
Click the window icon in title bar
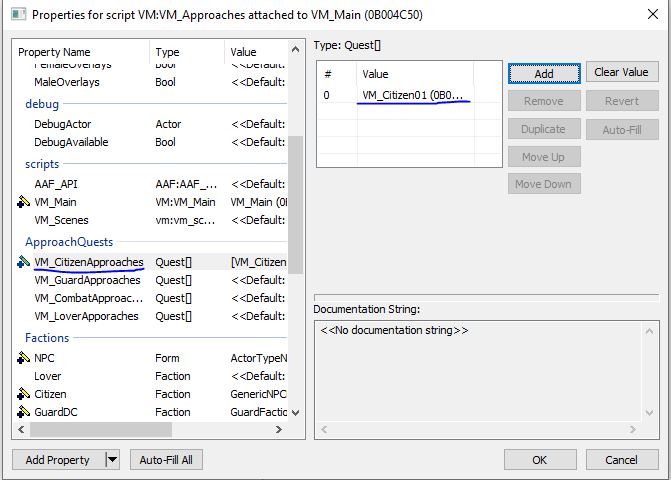pyautogui.click(x=19, y=15)
